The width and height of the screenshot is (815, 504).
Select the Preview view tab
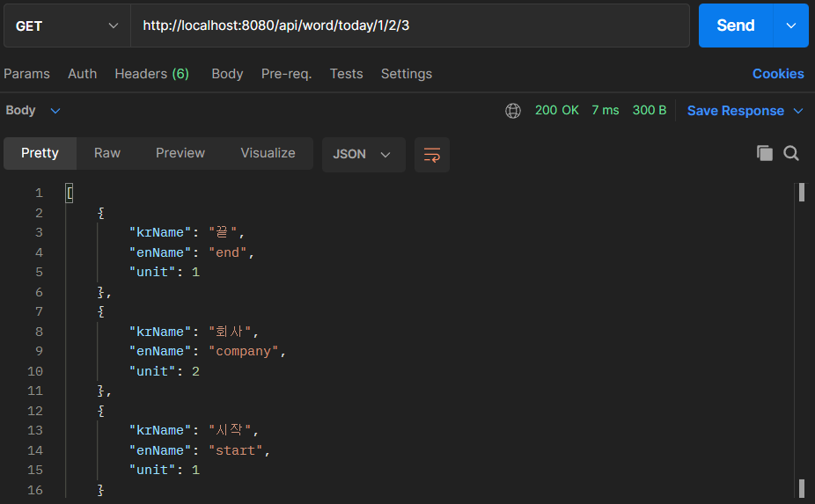tap(180, 153)
